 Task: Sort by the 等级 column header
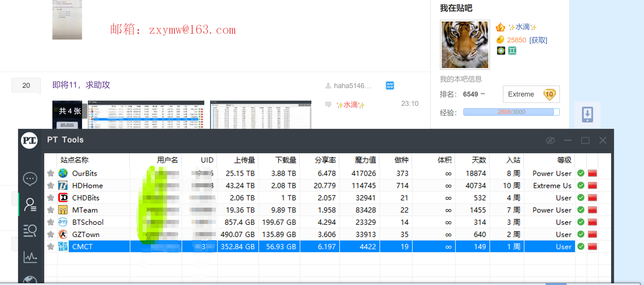tap(549, 160)
